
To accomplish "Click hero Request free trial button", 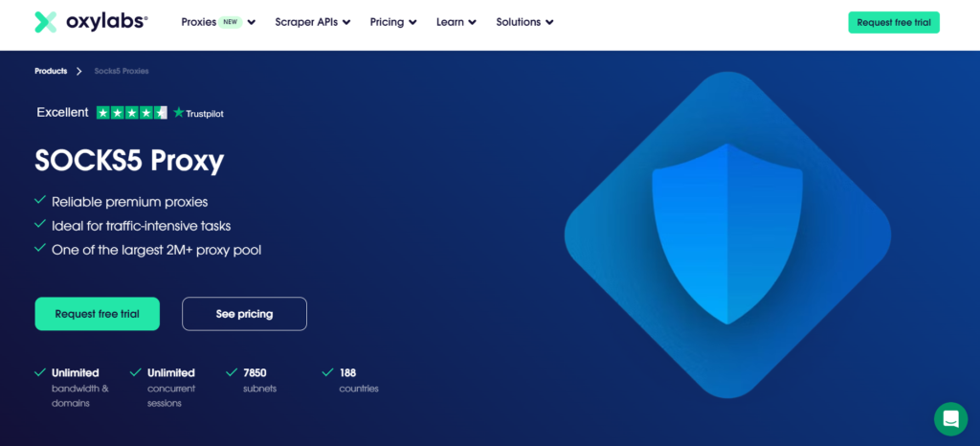I will pyautogui.click(x=97, y=314).
